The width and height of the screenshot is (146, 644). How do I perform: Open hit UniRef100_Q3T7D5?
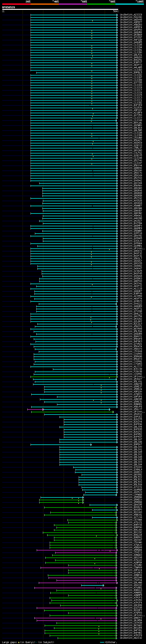tap(131, 83)
